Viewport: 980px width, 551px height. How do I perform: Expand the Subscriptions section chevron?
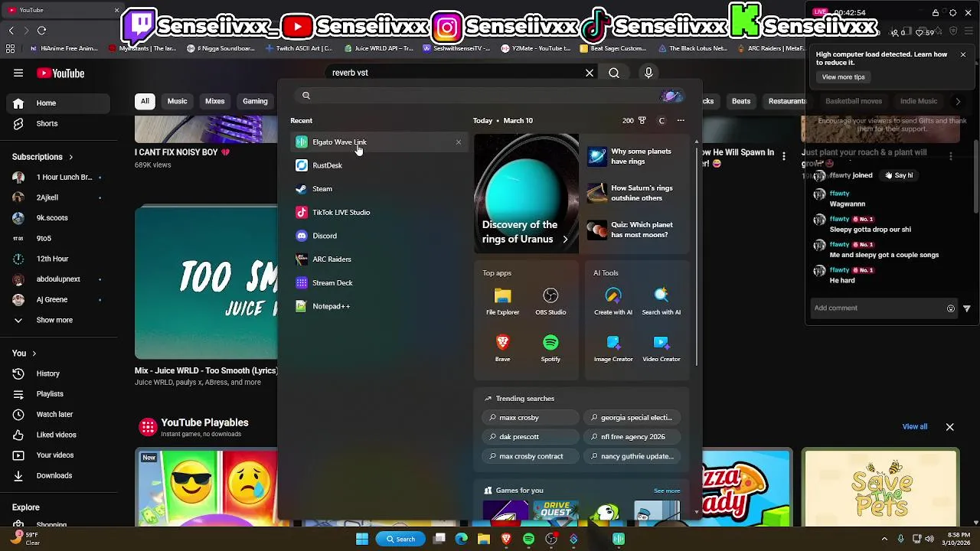pos(71,157)
